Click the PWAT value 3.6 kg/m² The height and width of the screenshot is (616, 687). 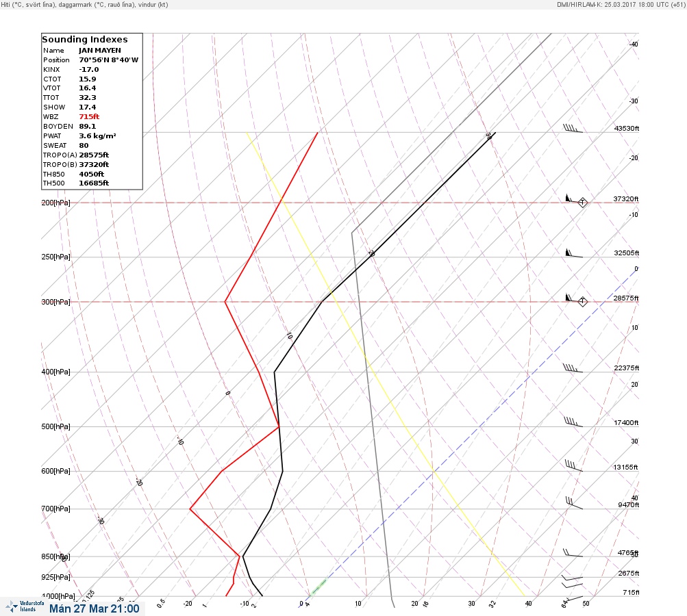(x=98, y=136)
